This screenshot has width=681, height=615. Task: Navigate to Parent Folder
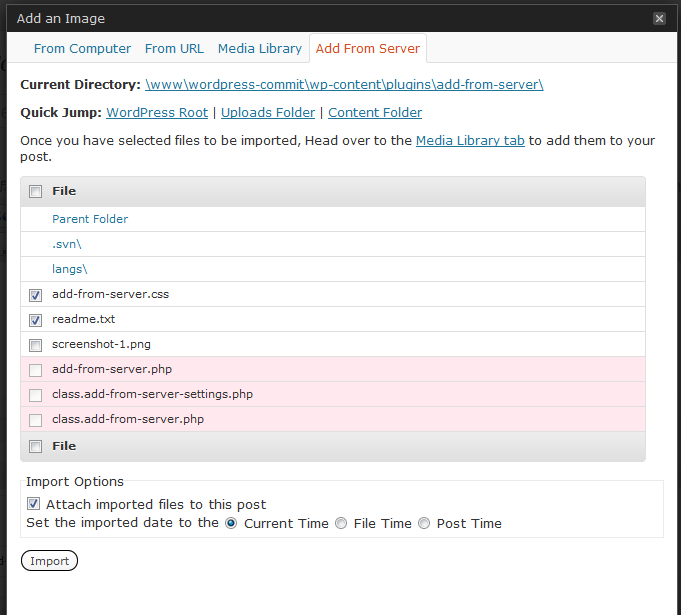(x=90, y=219)
